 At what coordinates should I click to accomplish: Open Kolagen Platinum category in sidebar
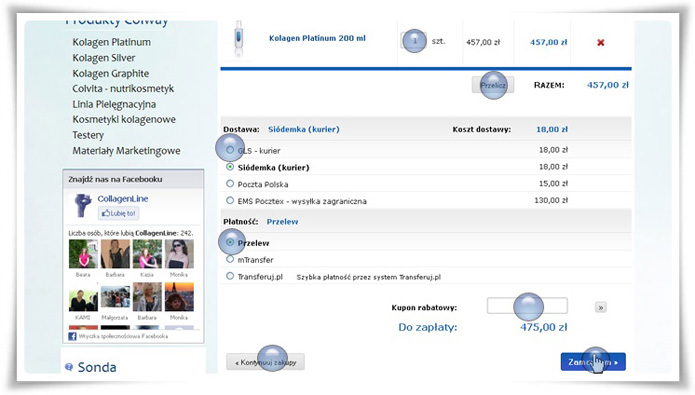[x=111, y=42]
